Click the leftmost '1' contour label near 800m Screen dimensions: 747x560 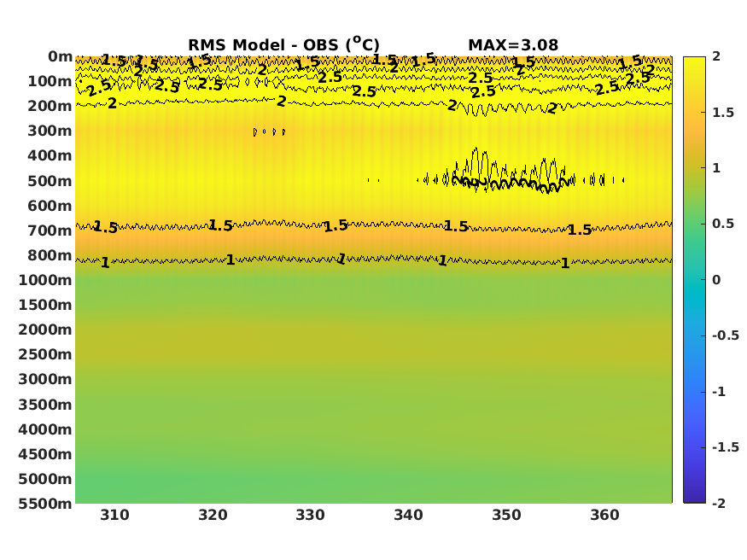click(105, 262)
